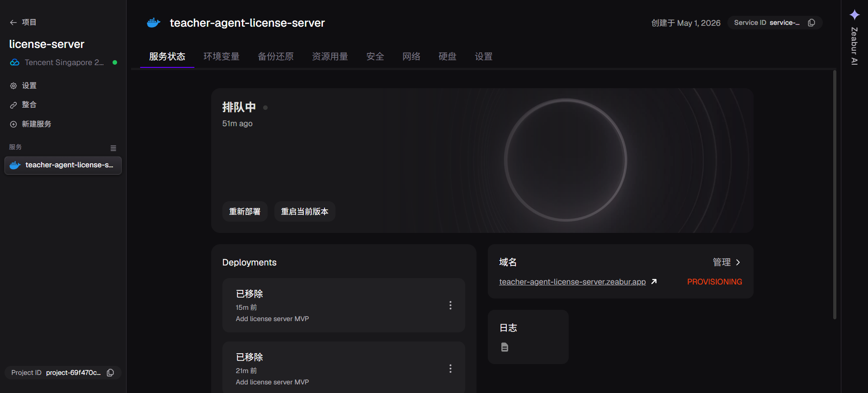Click the main content vertical scrollbar
The height and width of the screenshot is (393, 868).
click(x=835, y=194)
